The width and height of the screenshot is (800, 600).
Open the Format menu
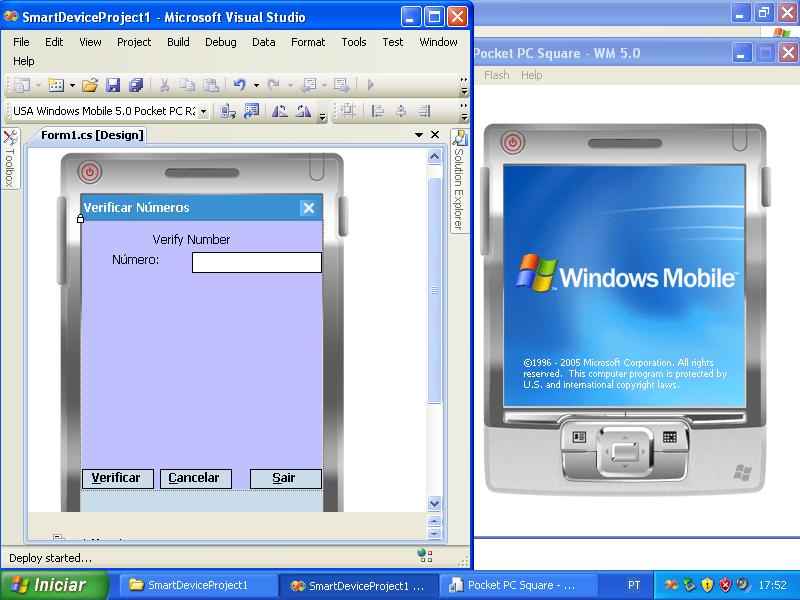(x=308, y=42)
